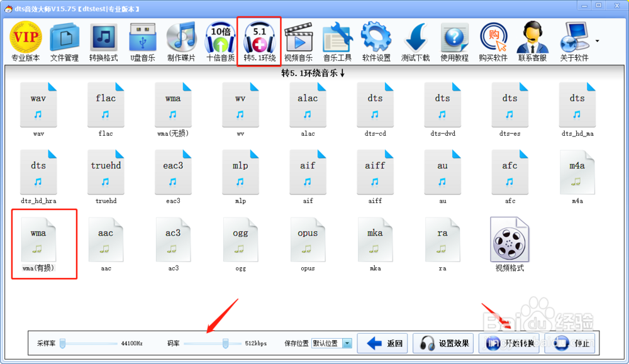Open 软件设置 settings
Screen dimensions: 629x364
pyautogui.click(x=376, y=41)
